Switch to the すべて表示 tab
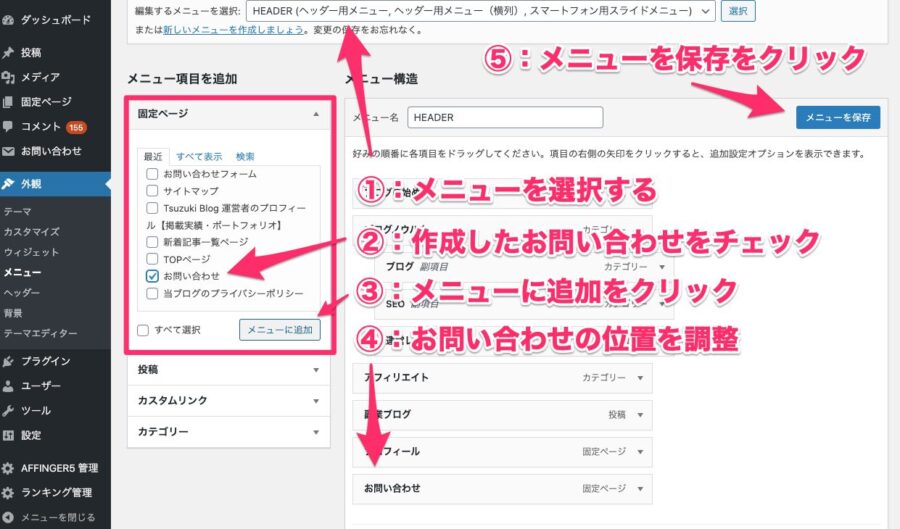 tap(199, 157)
